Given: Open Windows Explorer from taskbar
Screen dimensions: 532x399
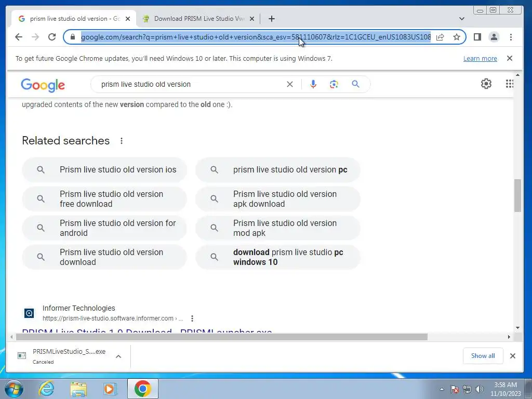Looking at the screenshot, I should pos(78,389).
